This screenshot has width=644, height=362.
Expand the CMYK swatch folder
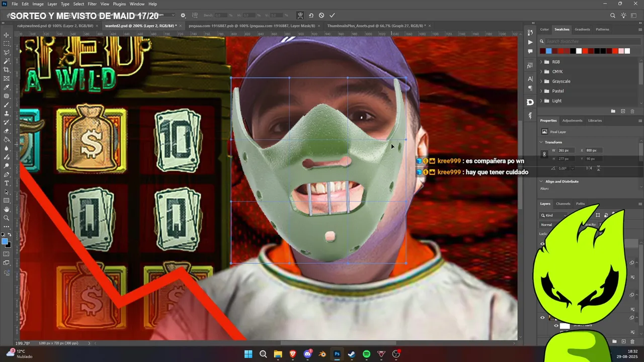pyautogui.click(x=541, y=71)
